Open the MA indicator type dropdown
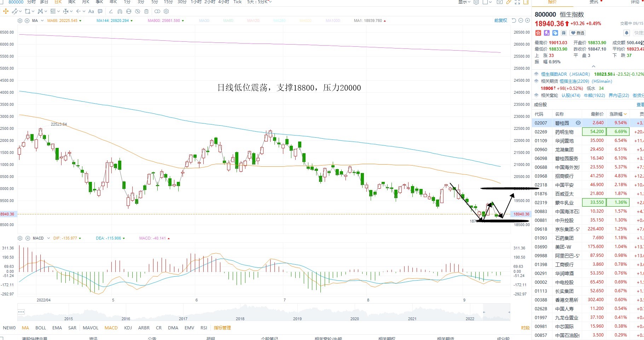Screen dimensions: 644x340 (x=42, y=21)
